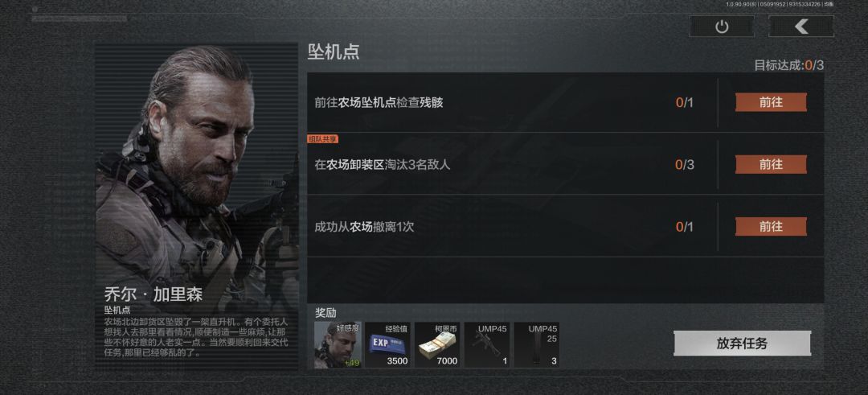
Task: Tap the 柯恩币 cash reward icon
Action: pos(437,345)
